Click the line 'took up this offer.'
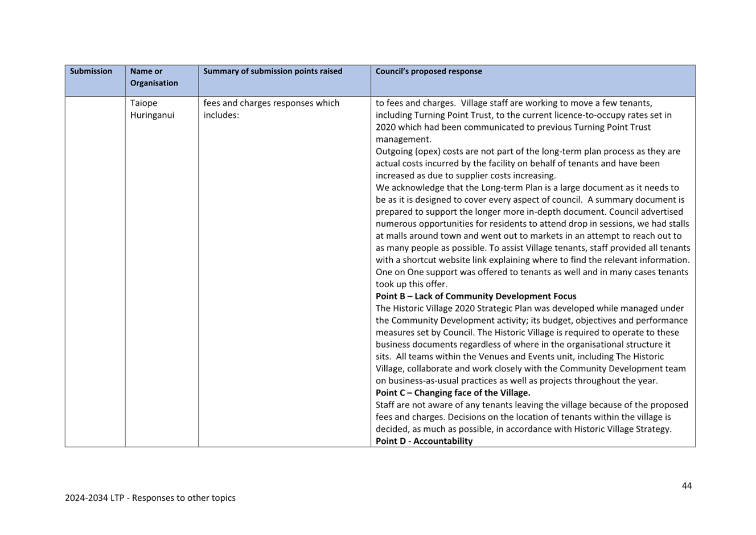Image resolution: width=756 pixels, height=535 pixels. [x=412, y=284]
